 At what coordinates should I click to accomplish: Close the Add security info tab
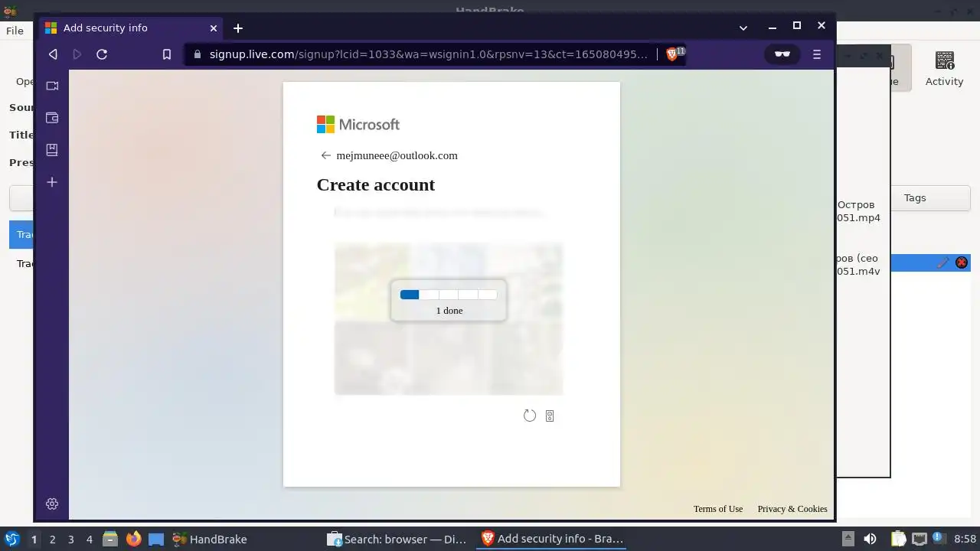point(214,28)
